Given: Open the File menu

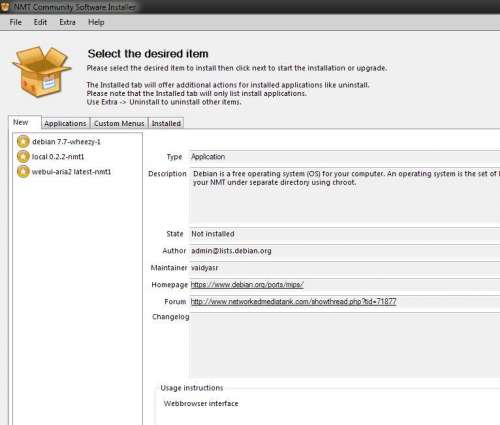Looking at the screenshot, I should tap(16, 22).
